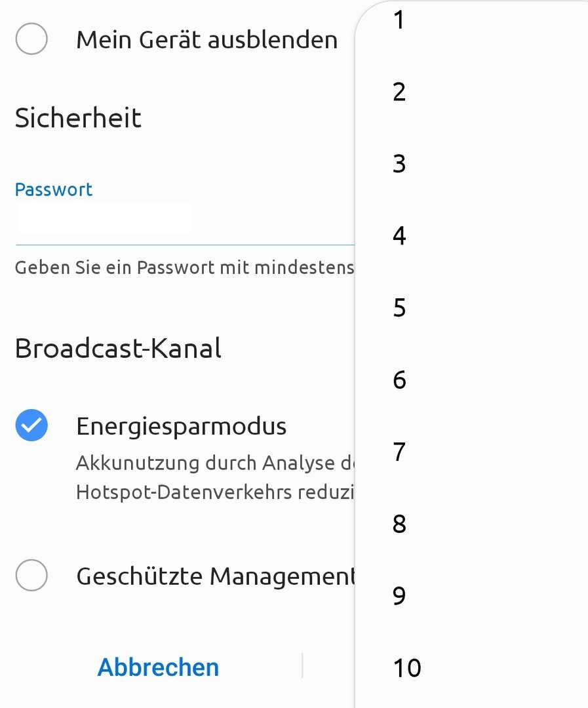
Task: Click the Energiesparmodus label text
Action: tap(181, 426)
